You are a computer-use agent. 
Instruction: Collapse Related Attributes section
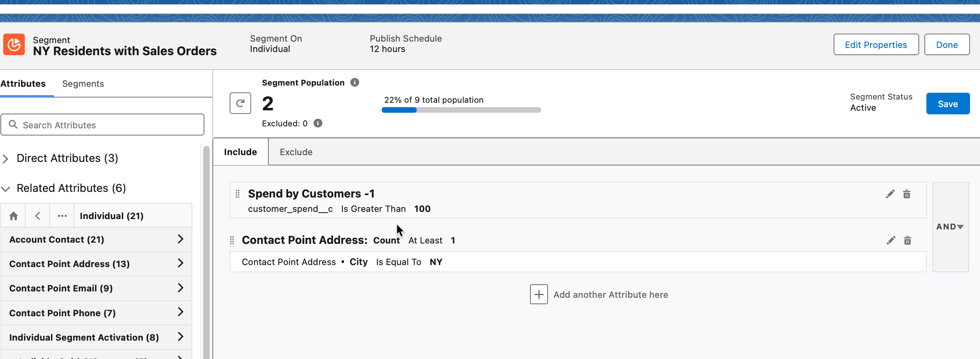point(6,189)
